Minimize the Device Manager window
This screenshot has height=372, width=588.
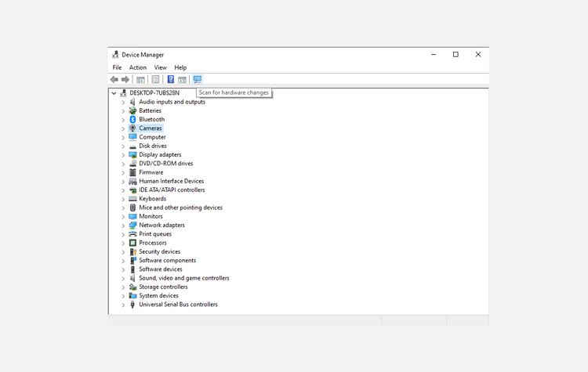[434, 55]
